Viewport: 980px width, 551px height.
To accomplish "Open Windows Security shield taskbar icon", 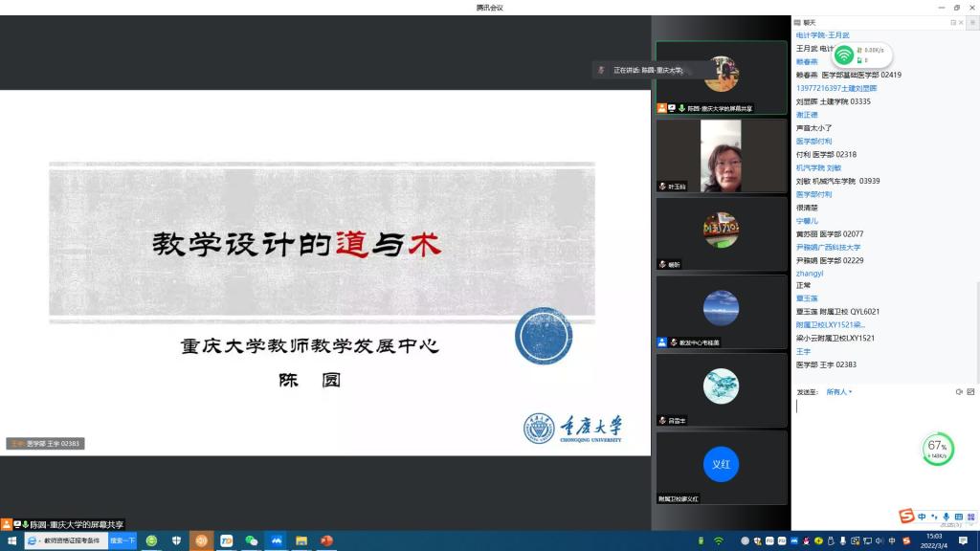I will (x=176, y=541).
